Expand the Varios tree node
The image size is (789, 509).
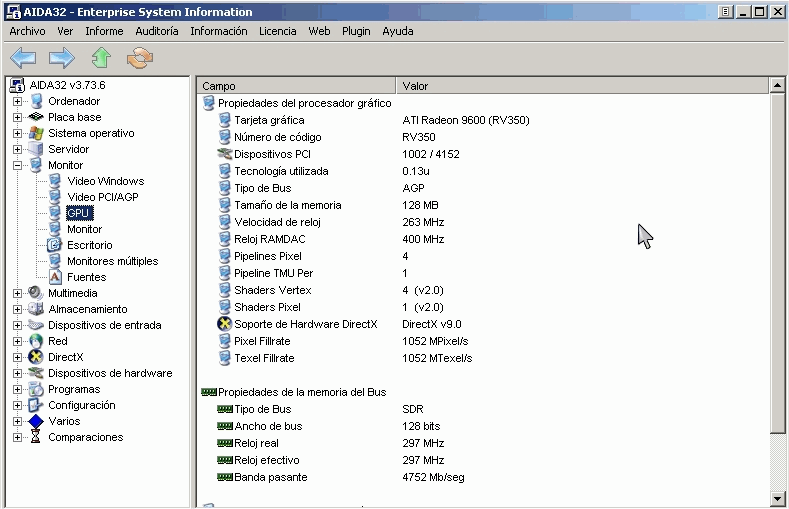point(18,421)
